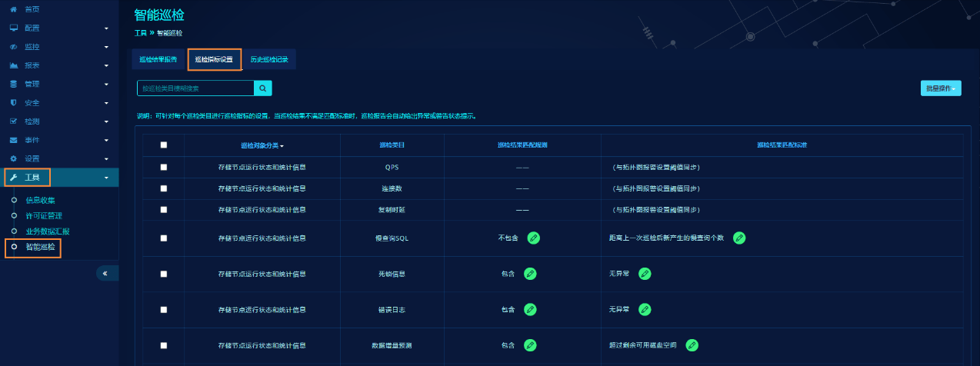Click the 巡检类目 column header
Image resolution: width=980 pixels, height=366 pixels.
(x=392, y=145)
